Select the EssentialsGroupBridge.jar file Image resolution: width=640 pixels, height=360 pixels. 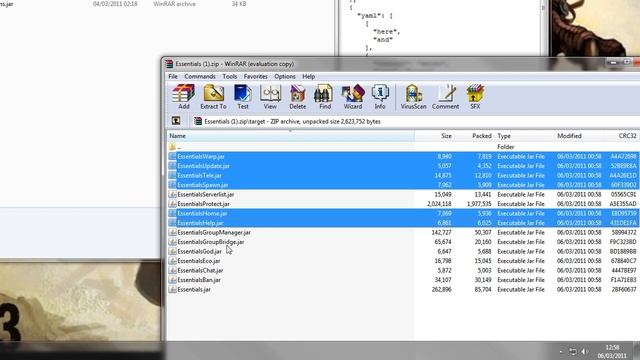[403, 242]
